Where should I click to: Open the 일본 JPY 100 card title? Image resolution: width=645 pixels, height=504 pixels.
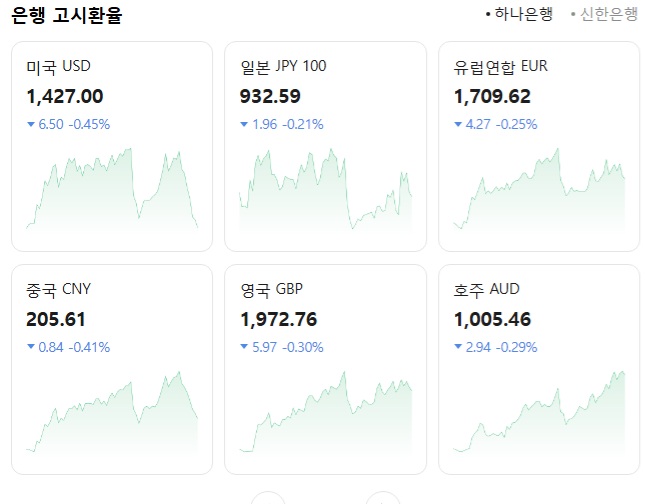click(284, 67)
